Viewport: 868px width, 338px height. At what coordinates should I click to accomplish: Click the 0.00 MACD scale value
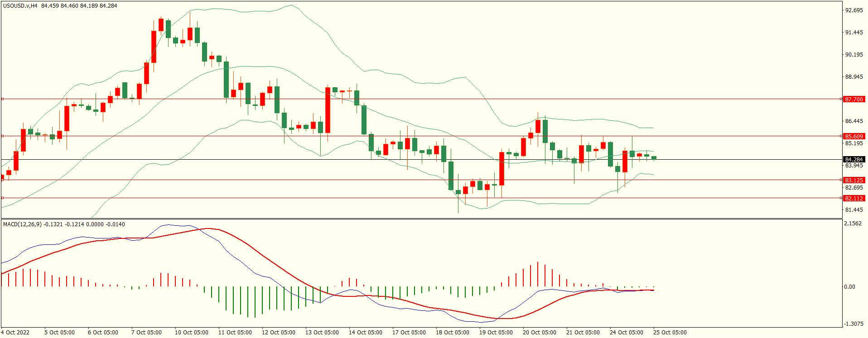pyautogui.click(x=850, y=287)
